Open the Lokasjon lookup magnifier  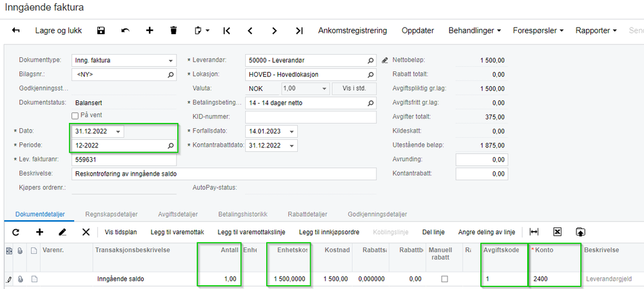[371, 75]
